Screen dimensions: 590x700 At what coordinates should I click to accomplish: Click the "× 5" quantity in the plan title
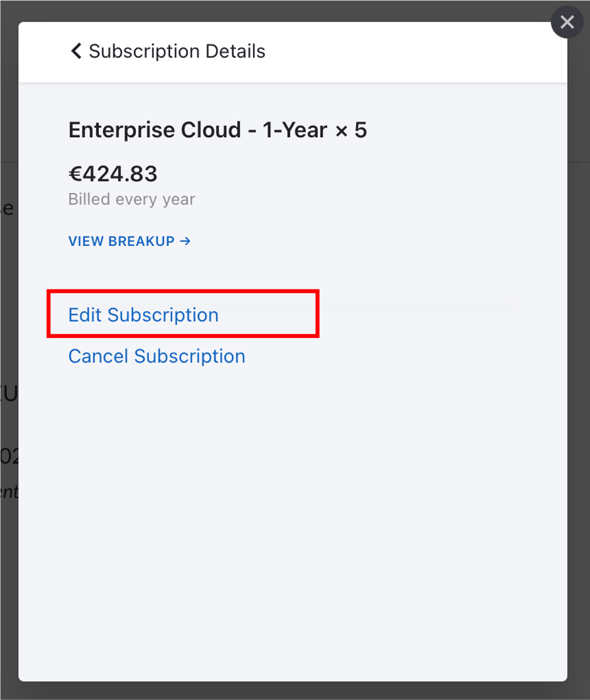pos(351,131)
